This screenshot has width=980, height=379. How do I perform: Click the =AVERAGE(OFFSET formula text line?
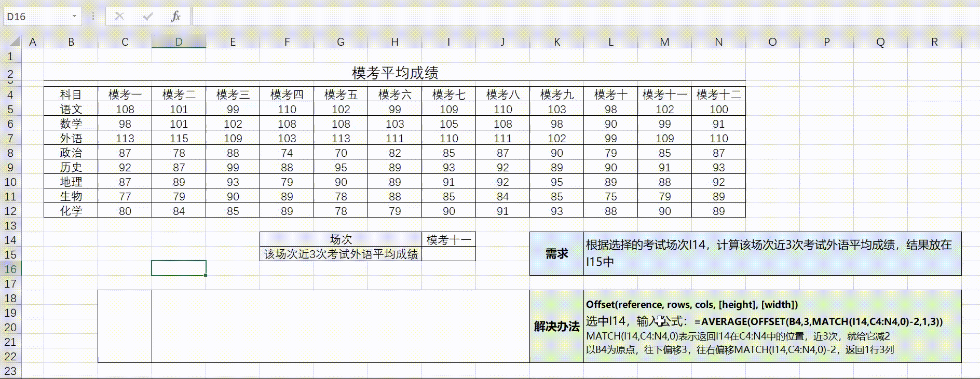pyautogui.click(x=819, y=321)
